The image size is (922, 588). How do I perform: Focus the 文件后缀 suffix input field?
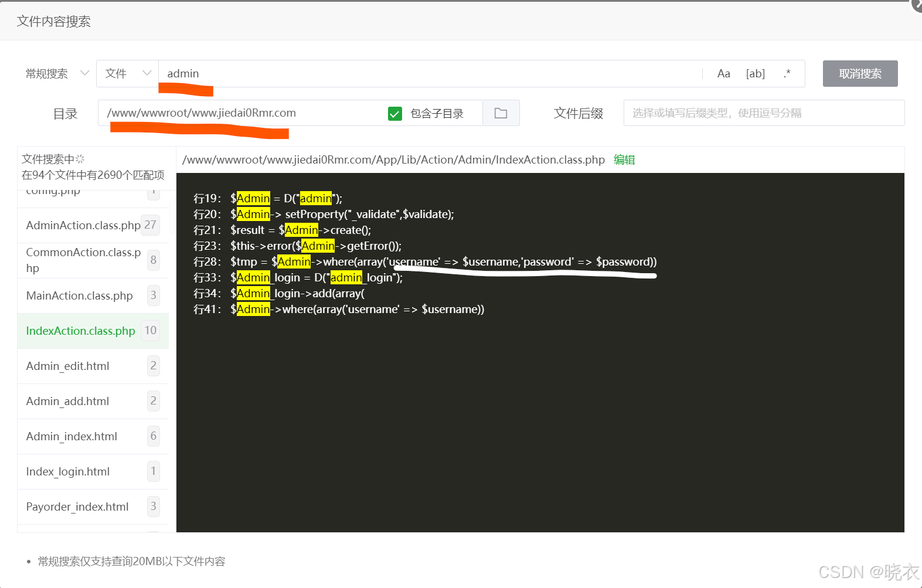[764, 113]
